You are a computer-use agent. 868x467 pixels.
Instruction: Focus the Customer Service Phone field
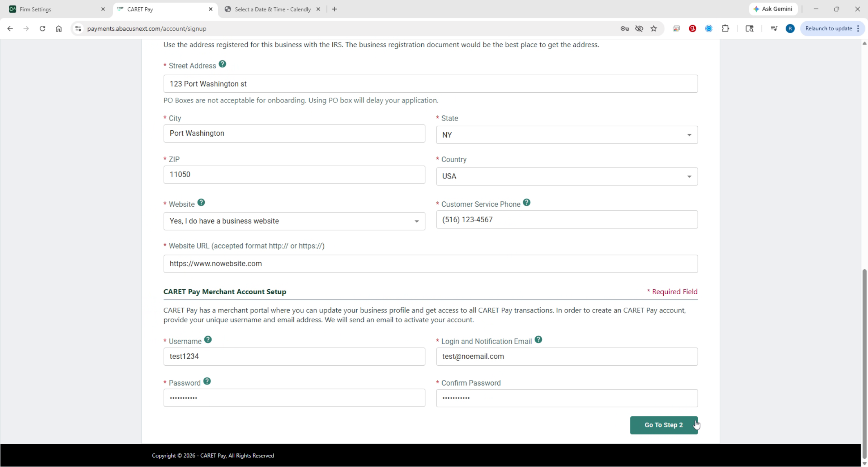(x=567, y=219)
